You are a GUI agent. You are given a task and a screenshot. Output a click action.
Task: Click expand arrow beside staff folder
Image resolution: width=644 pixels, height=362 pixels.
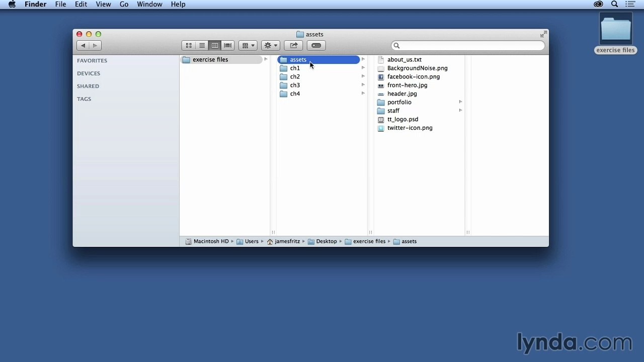tap(460, 111)
